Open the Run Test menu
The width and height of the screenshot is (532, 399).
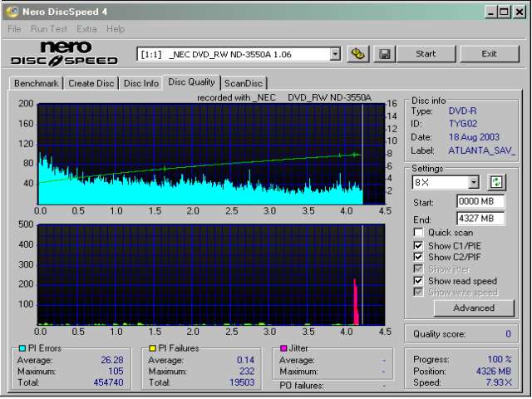[48, 29]
